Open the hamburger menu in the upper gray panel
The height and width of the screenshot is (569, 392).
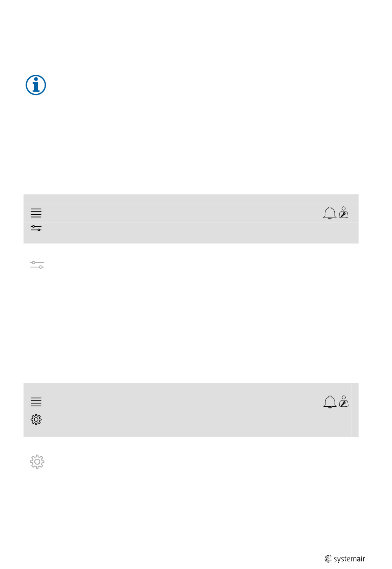[36, 213]
